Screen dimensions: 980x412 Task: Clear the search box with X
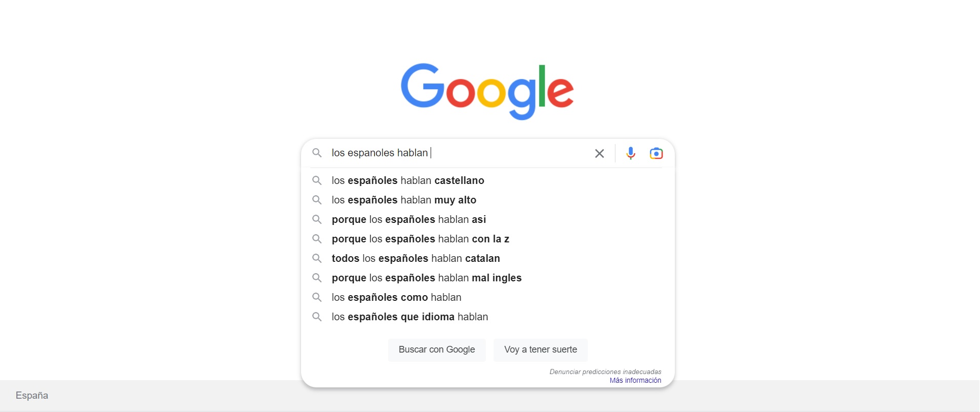[600, 153]
